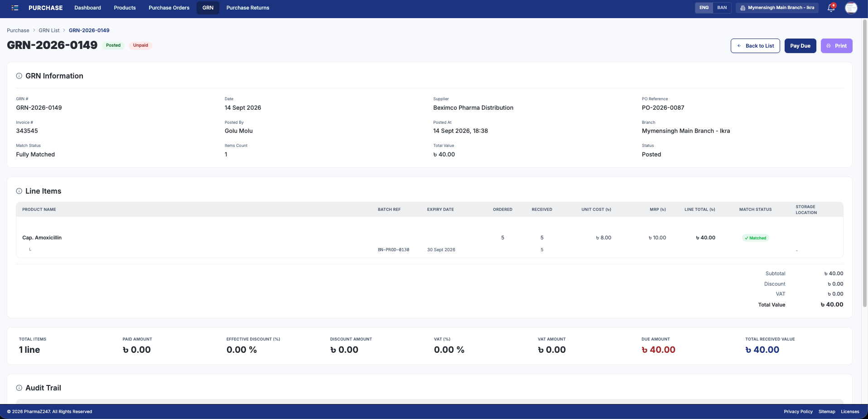This screenshot has height=419, width=868.
Task: Click the info icon beside Audit Trail
Action: coord(19,388)
